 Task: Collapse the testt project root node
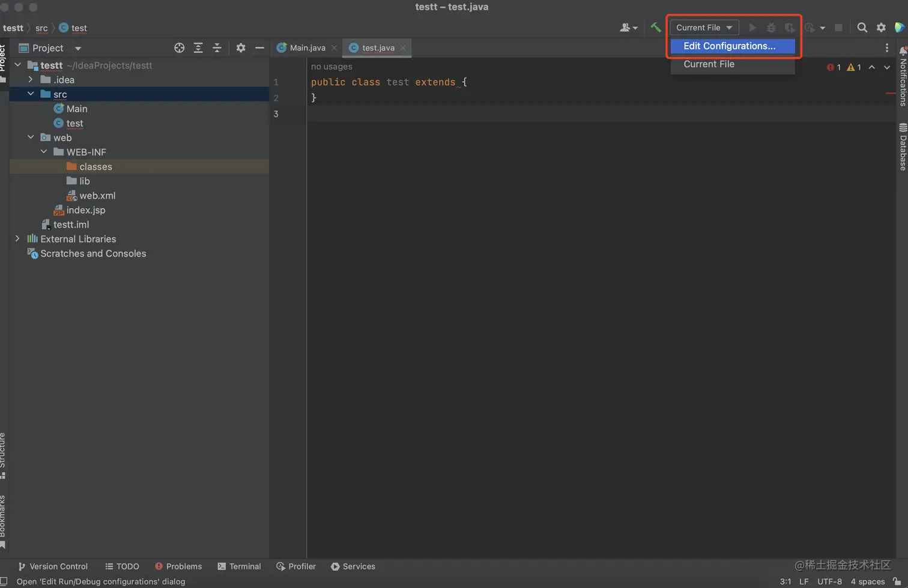[18, 65]
